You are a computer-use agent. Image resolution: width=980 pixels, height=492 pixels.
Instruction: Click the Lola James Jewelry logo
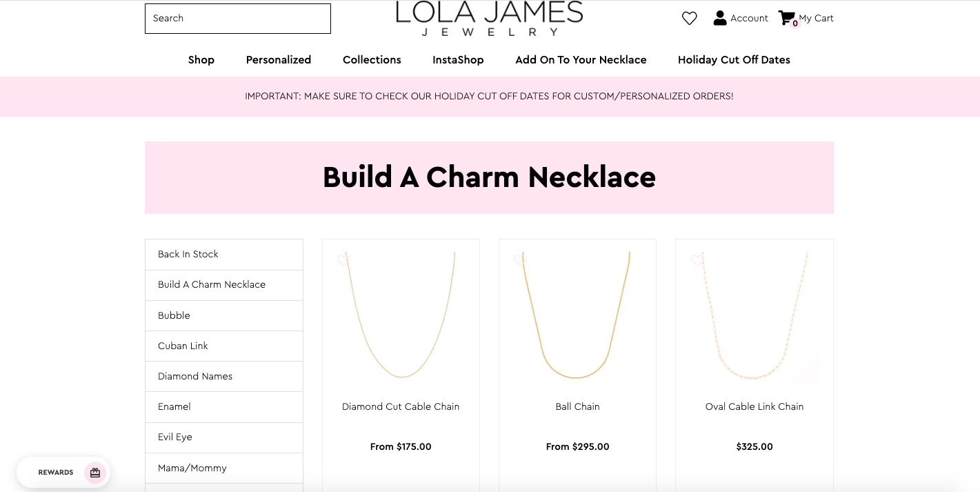click(x=490, y=18)
